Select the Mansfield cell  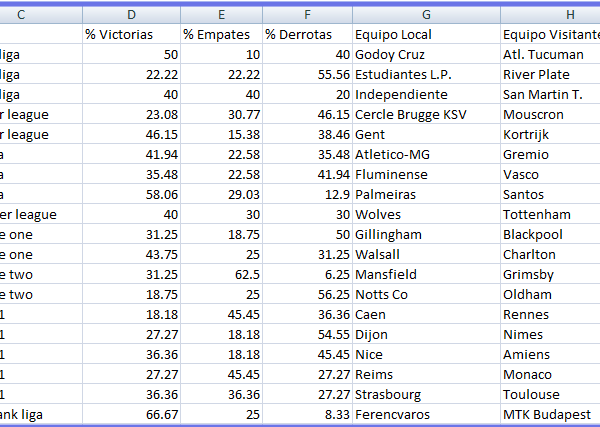(426, 274)
